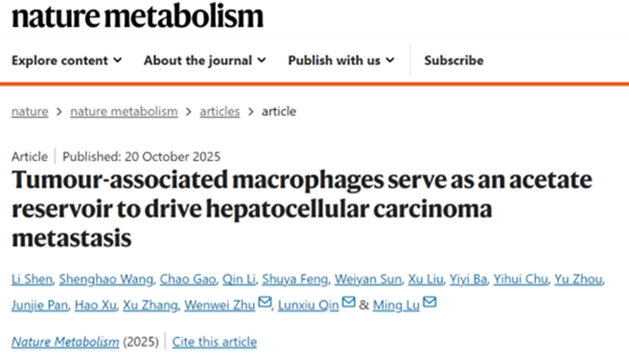Screen dimensions: 629x364
Task: Select author Chao Gao
Action: click(188, 280)
